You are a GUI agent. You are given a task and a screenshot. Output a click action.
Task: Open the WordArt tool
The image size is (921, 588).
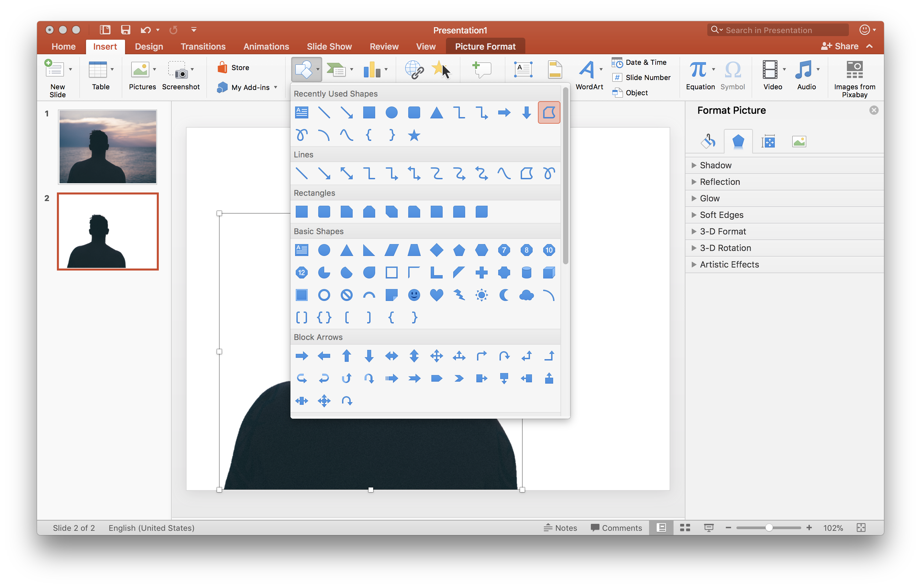[588, 74]
